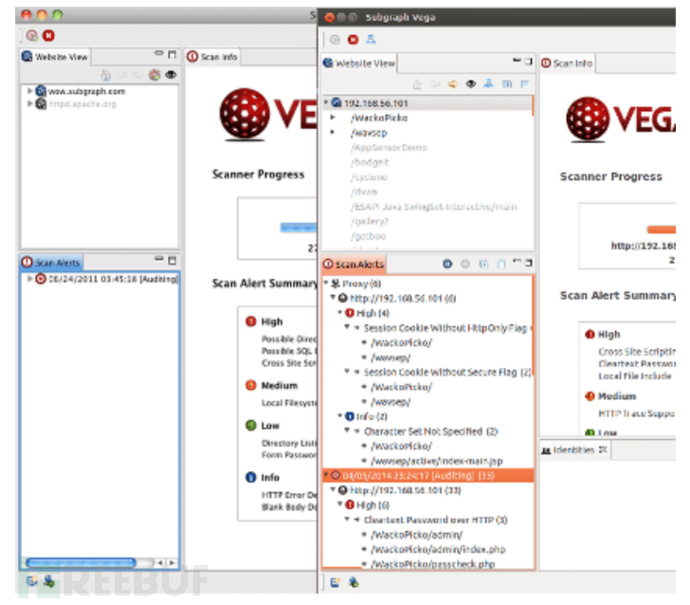The width and height of the screenshot is (690, 605).
Task: Collapse the Proxy (6) alerts group
Action: click(326, 282)
